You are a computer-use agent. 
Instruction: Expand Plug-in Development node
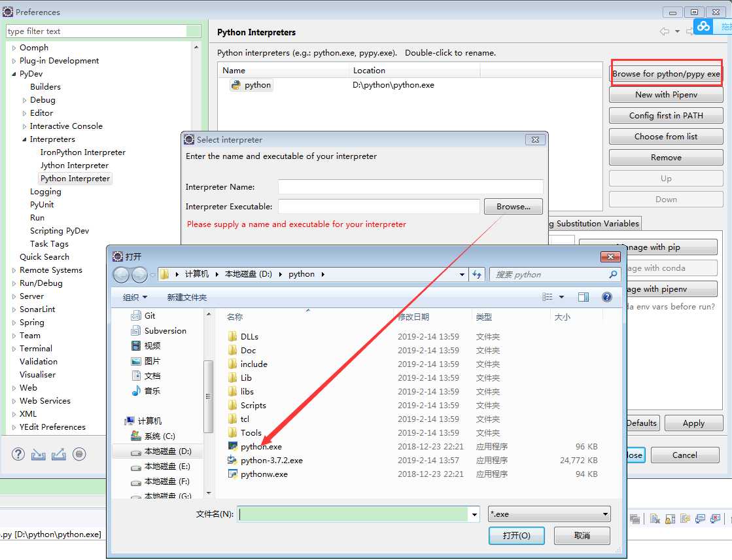14,61
